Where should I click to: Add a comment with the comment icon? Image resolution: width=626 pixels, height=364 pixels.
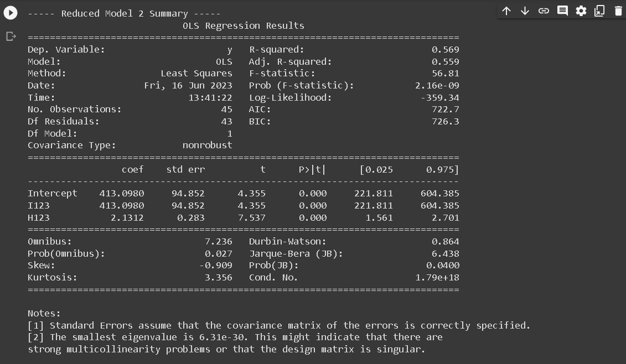(562, 11)
